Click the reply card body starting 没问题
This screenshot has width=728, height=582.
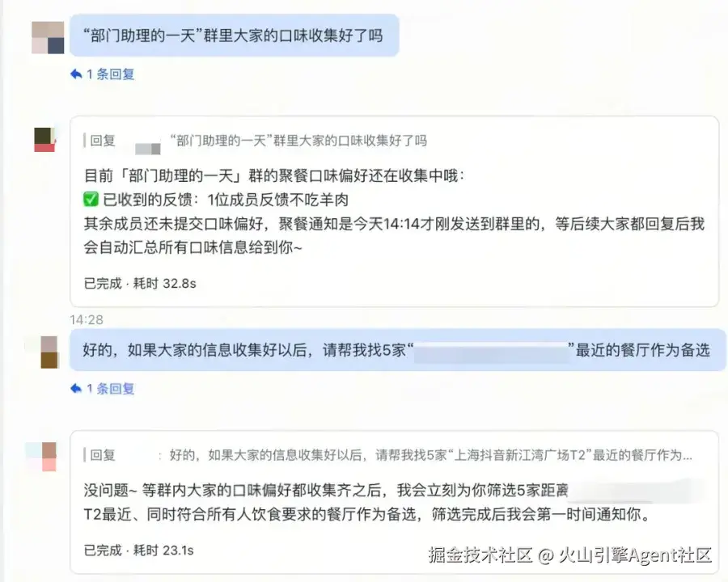point(394,502)
